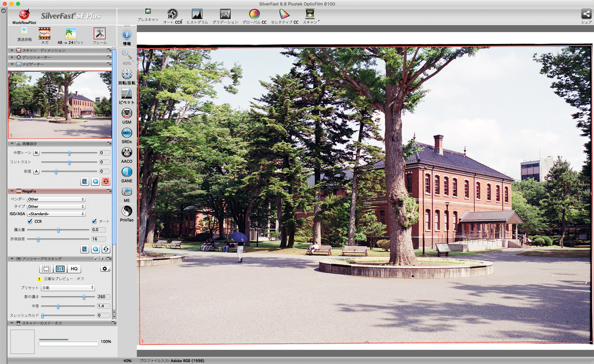Select the グローバル CC color wheel icon
The image size is (594, 364).
click(x=254, y=14)
